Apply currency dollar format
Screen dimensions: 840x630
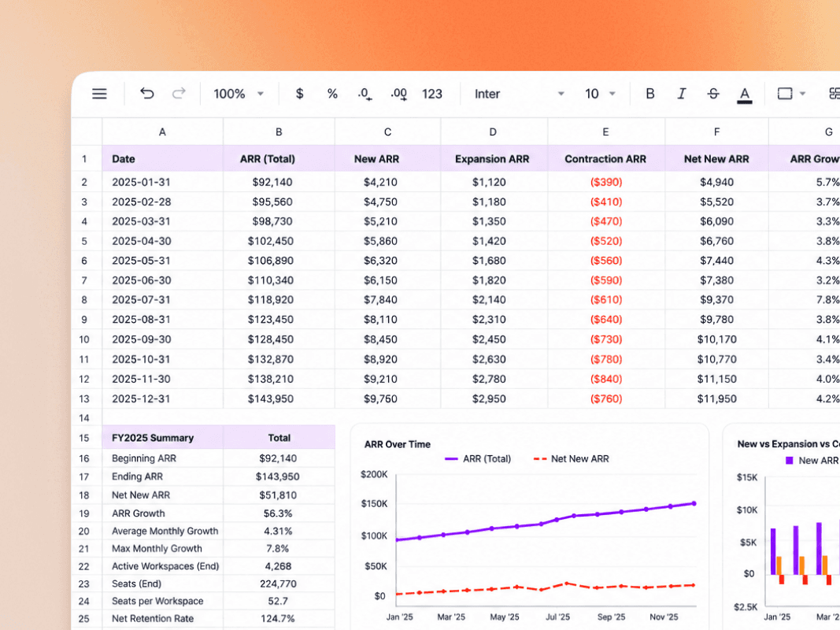299,94
